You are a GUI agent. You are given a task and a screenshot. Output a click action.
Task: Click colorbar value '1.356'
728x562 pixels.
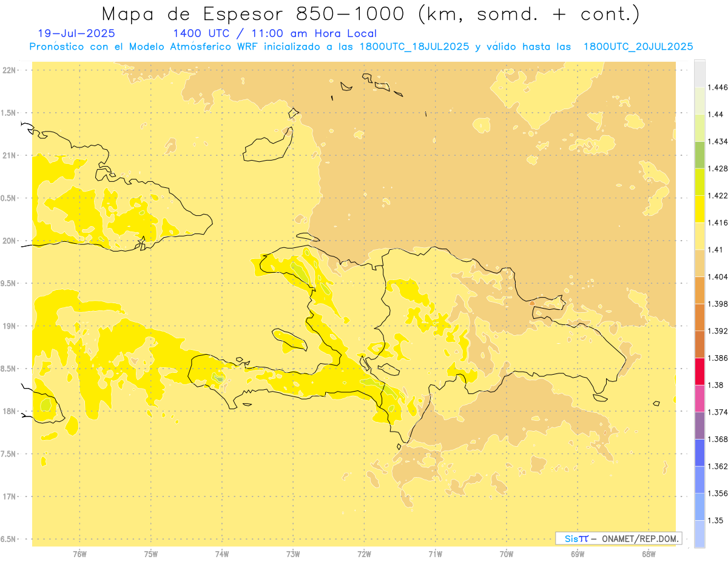(718, 493)
